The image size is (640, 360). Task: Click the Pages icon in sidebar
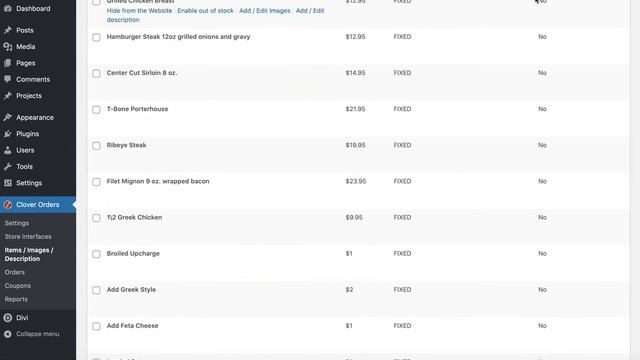[8, 63]
